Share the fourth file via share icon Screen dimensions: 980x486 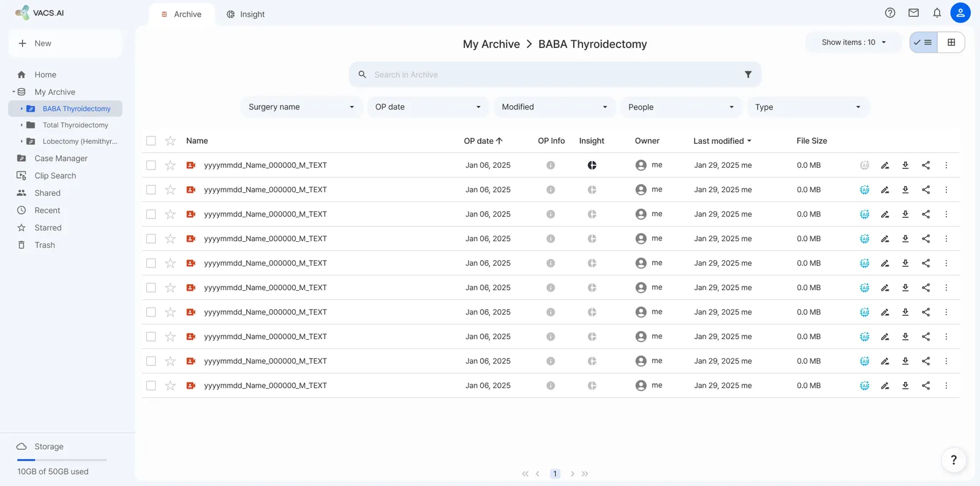click(925, 239)
